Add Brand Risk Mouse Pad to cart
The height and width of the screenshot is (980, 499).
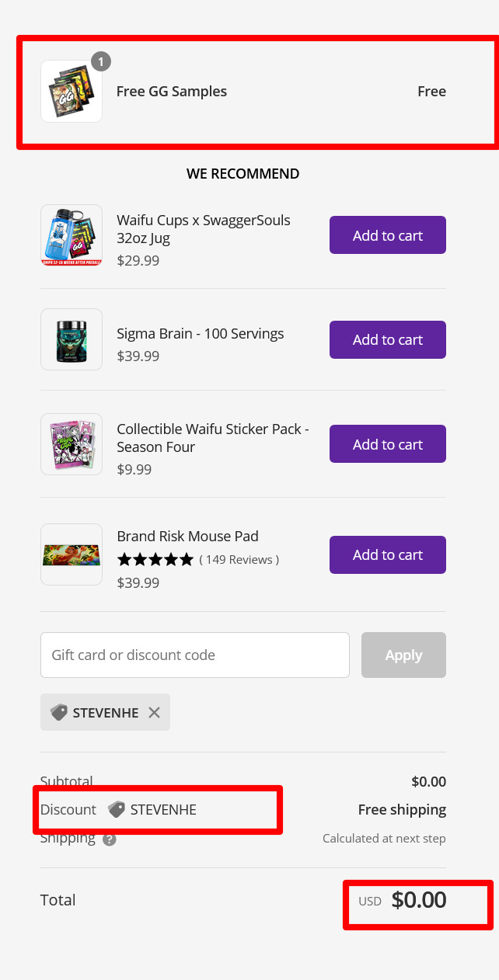[387, 554]
